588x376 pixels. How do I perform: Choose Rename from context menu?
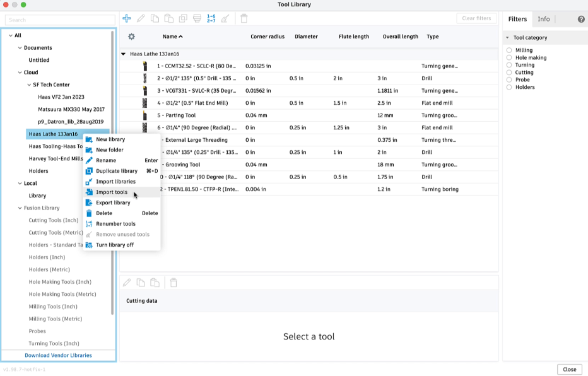pos(122,160)
